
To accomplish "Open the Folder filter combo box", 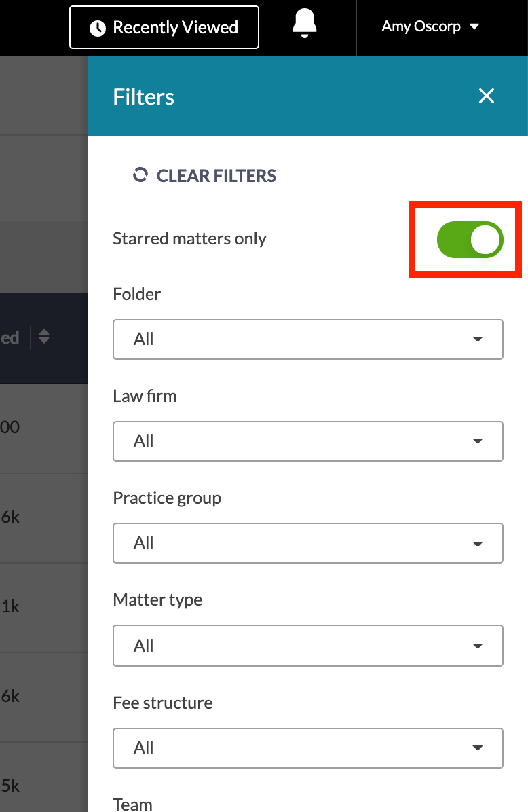I will click(x=308, y=339).
